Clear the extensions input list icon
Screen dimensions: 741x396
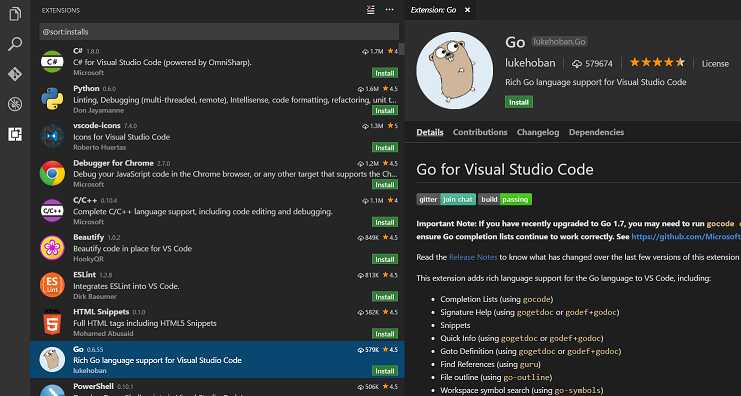[371, 10]
